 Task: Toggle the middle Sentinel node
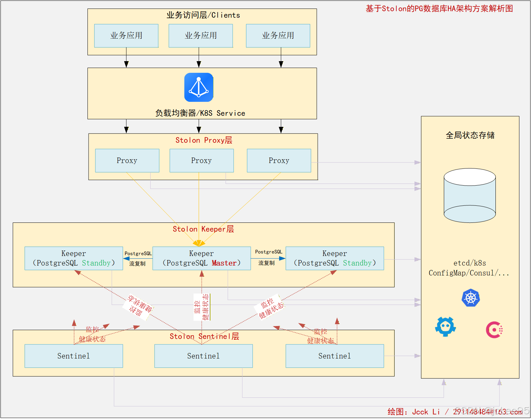point(203,356)
